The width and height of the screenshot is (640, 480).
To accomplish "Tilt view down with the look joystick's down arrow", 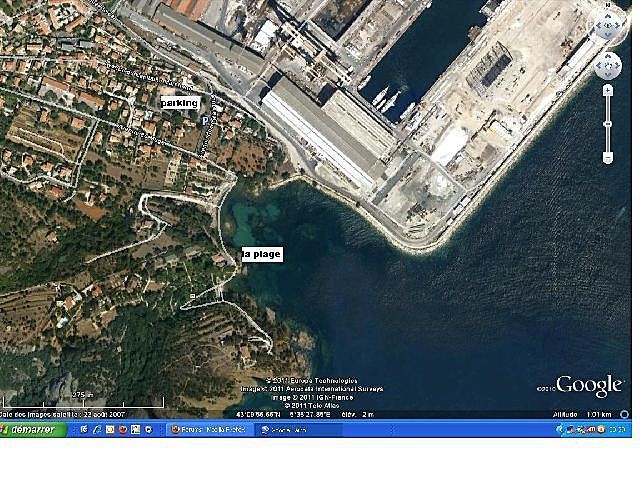I will (x=608, y=34).
